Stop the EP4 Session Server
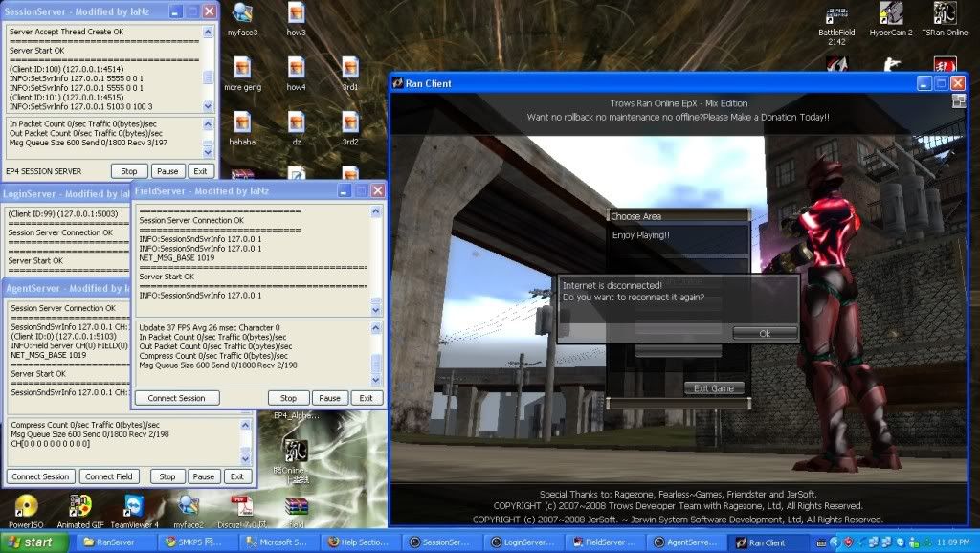Screen dimensions: 980x553 (129, 170)
